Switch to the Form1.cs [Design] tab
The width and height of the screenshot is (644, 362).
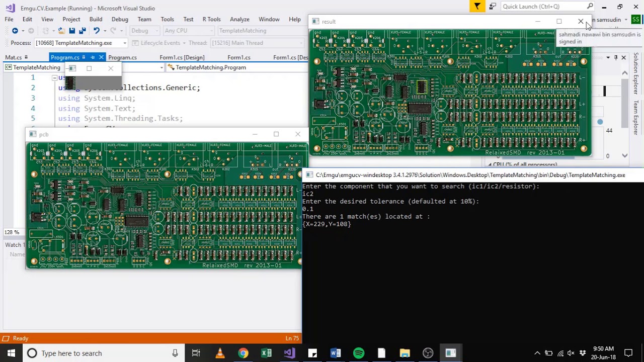(x=182, y=57)
